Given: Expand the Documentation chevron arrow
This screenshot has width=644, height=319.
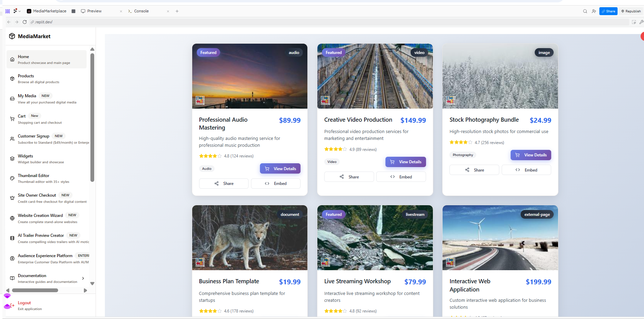Looking at the screenshot, I should 83,278.
